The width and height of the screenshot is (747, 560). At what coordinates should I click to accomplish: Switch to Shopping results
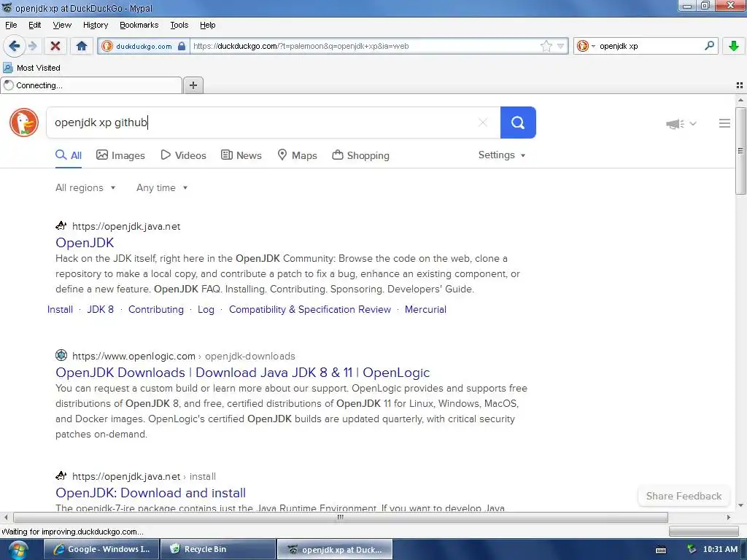pos(360,155)
